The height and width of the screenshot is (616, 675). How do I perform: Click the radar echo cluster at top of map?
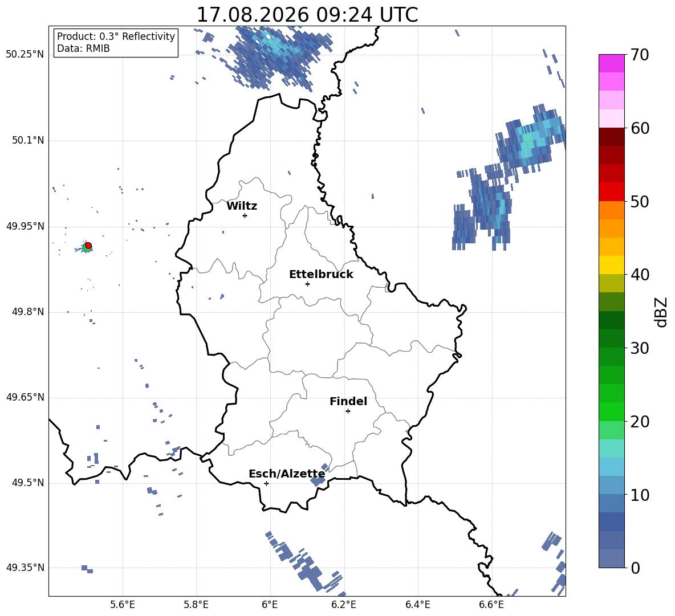pos(275,56)
